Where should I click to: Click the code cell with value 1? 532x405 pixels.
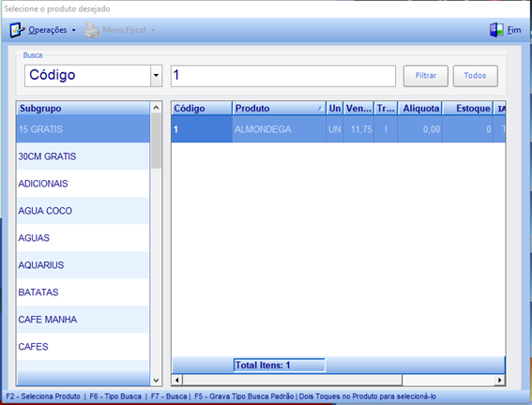[202, 129]
